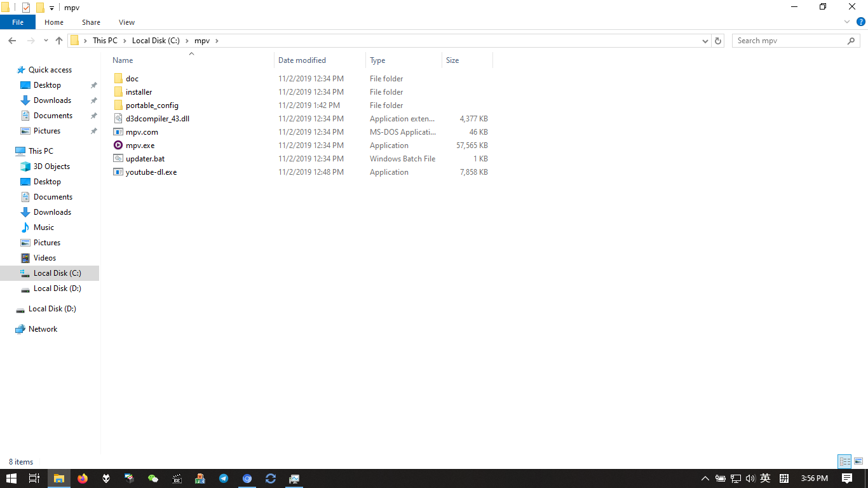Screen dimensions: 868x488
Task: Open the File menu
Action: [x=18, y=22]
